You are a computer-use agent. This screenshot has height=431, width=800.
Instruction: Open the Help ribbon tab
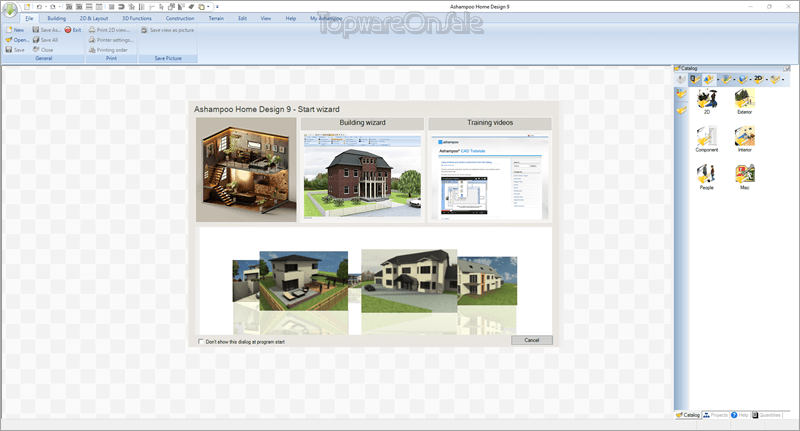tap(291, 18)
